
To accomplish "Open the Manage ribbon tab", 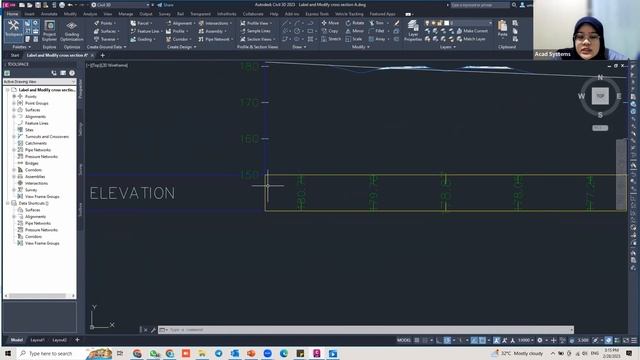I will 125,14.
